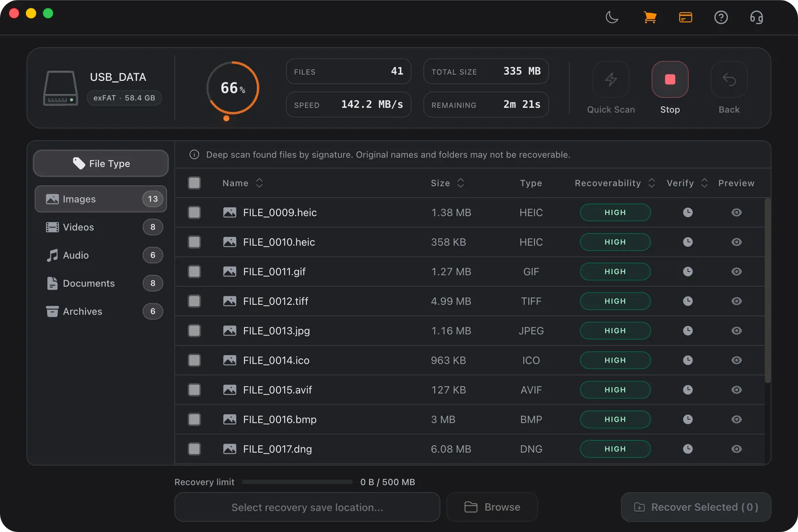This screenshot has width=798, height=532.
Task: Click the recovery save location field
Action: click(x=307, y=507)
